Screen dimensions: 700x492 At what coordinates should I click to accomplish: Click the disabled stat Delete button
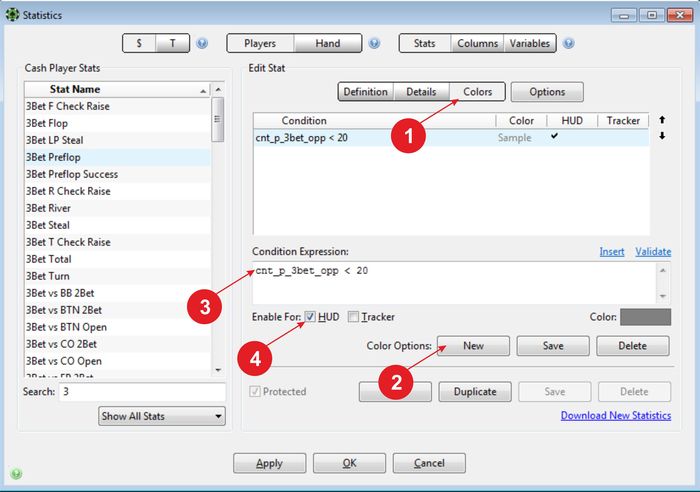tap(634, 392)
